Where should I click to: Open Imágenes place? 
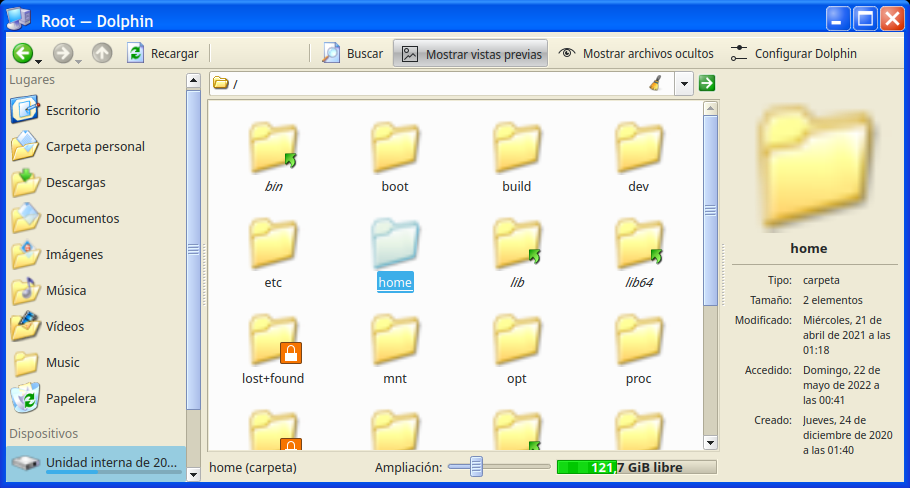click(96, 254)
